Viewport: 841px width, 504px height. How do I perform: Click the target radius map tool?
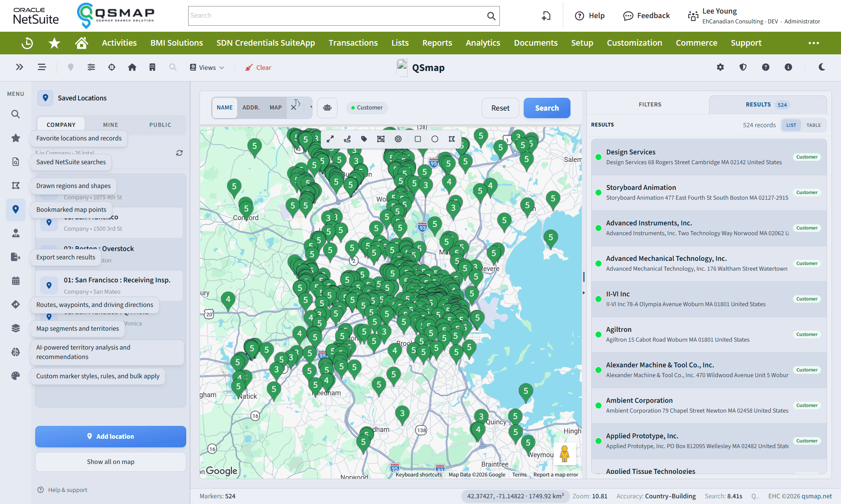coord(398,139)
